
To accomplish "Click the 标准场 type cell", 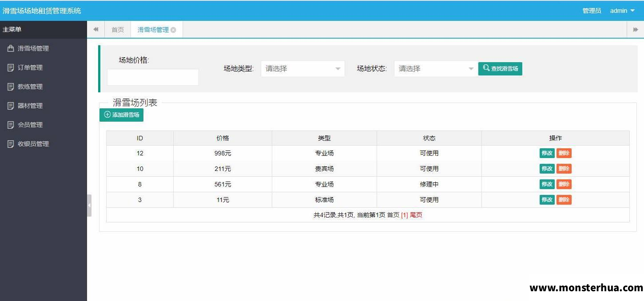I will (324, 200).
